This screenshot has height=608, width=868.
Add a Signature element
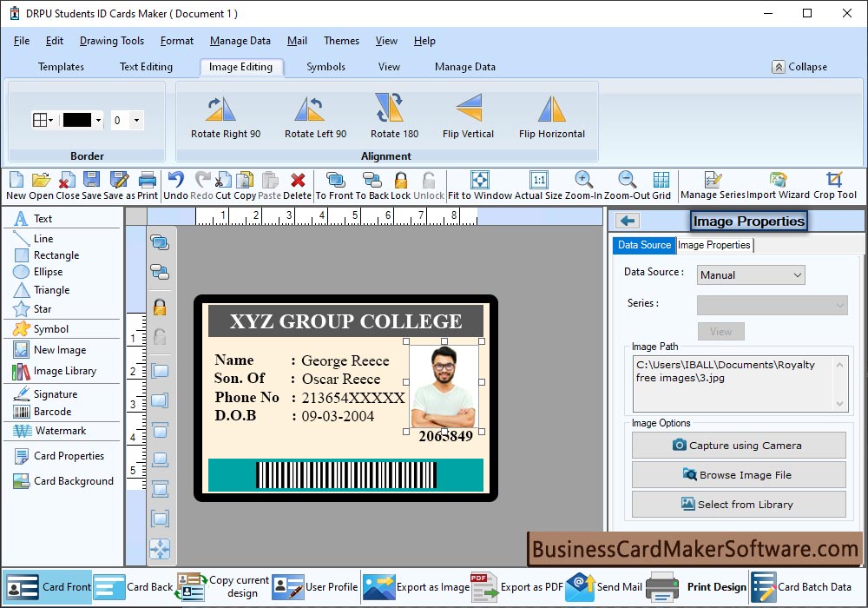[x=45, y=394]
